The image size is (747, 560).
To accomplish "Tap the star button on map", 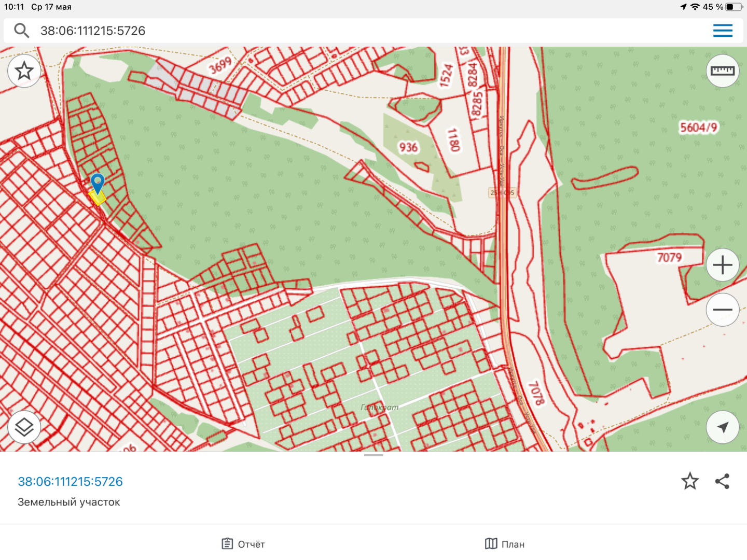I will click(24, 71).
